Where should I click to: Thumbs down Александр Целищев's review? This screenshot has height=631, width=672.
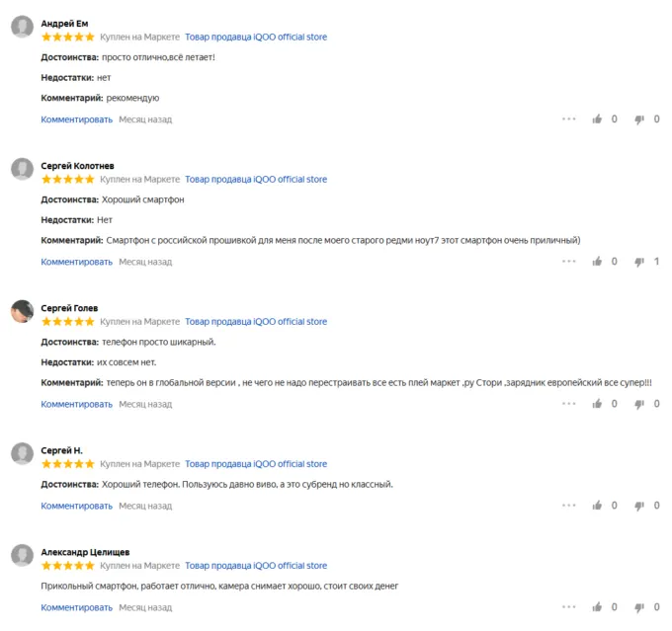639,607
